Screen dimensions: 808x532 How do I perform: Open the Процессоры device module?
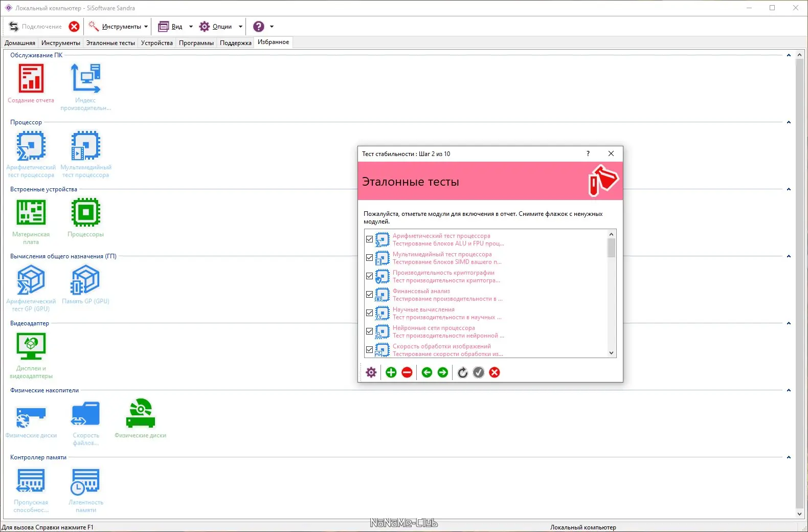point(85,217)
